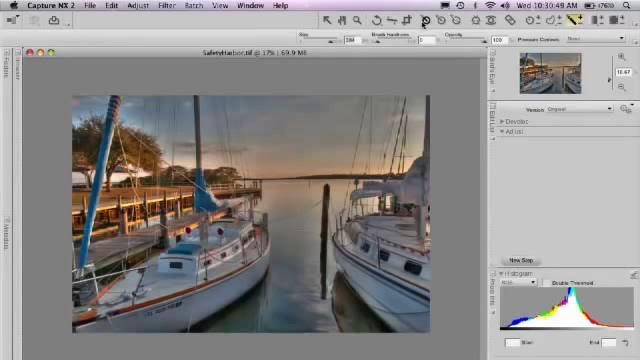640x360 pixels.
Task: Open the Version dropdown
Action: (580, 109)
